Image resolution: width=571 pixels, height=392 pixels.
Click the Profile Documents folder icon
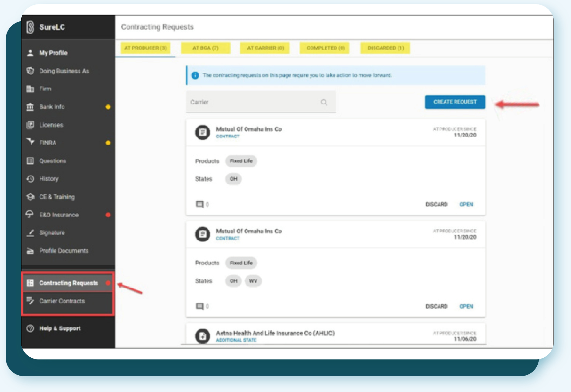(x=30, y=251)
